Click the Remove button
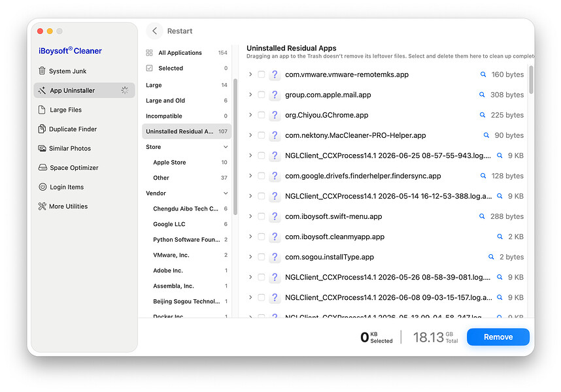Viewport: 561px width, 392px height. (498, 337)
